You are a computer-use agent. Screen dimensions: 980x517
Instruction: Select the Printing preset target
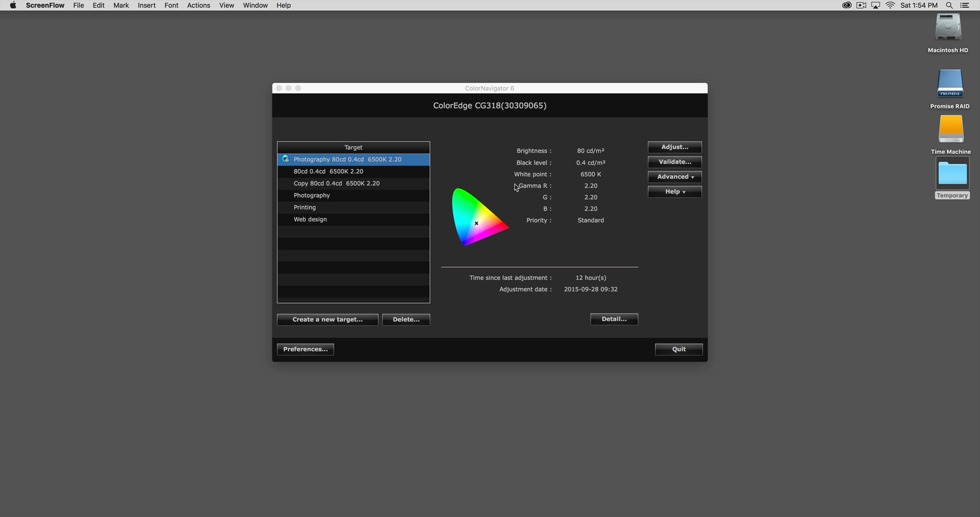354,207
